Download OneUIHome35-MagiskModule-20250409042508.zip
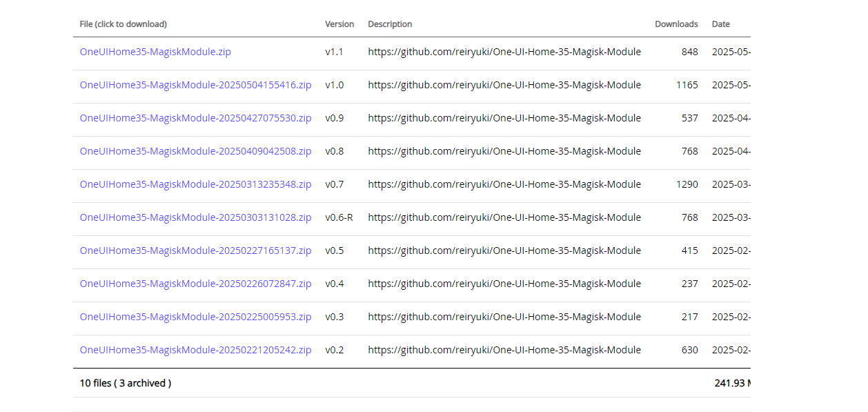Viewport: 868px width, 412px height. (x=195, y=151)
